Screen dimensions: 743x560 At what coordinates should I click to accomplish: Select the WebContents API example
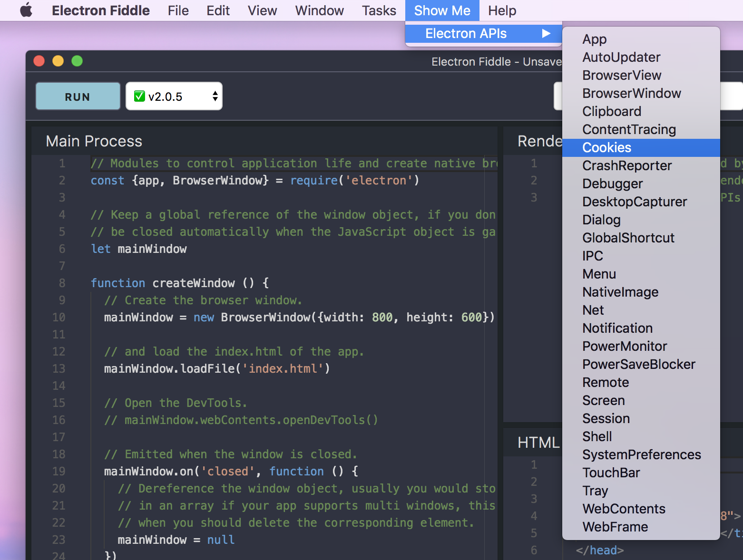(624, 509)
